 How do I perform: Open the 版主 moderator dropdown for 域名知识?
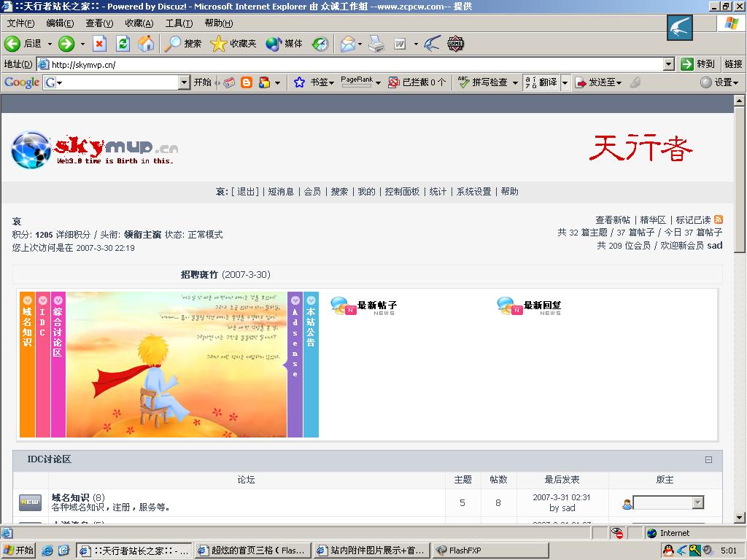(698, 502)
